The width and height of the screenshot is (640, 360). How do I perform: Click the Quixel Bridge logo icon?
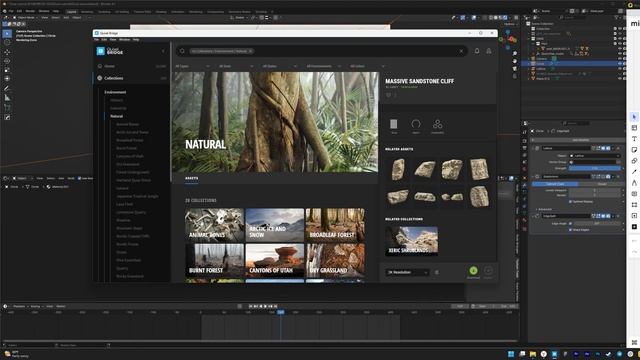[x=100, y=51]
